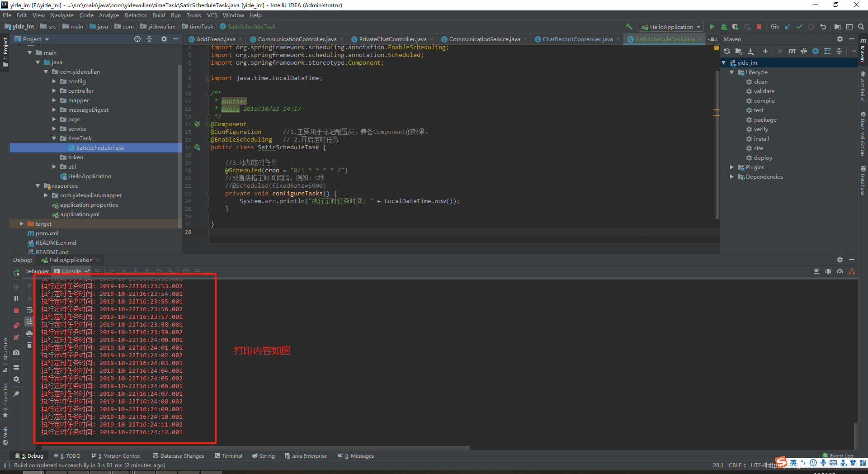The image size is (868, 474).
Task: Start debugging with the green bug icon
Action: (x=724, y=27)
